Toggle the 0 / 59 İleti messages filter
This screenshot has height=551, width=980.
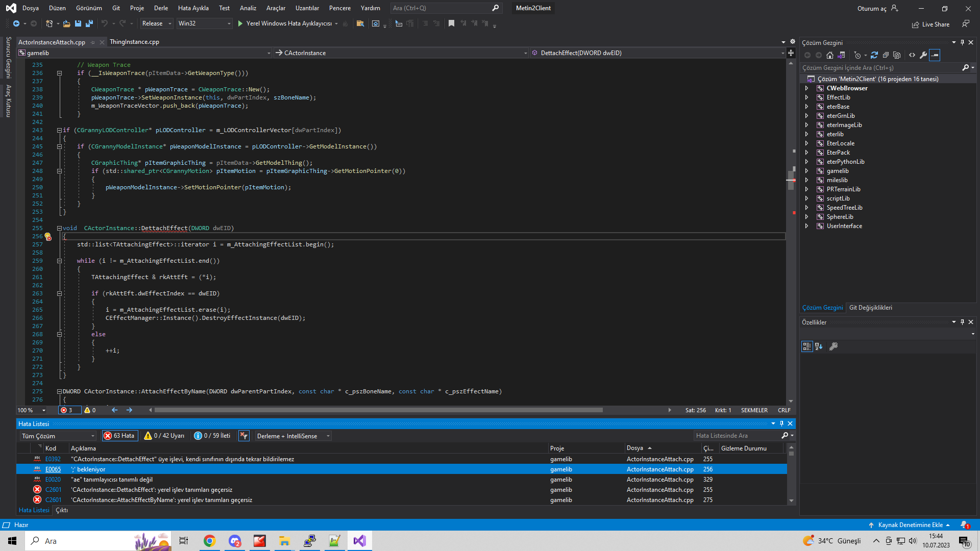212,436
